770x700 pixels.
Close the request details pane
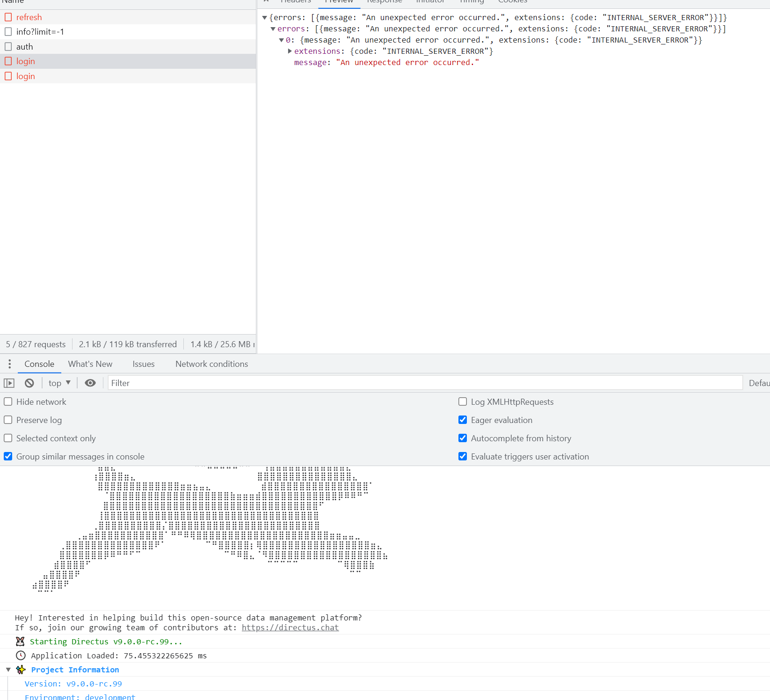pos(266,1)
